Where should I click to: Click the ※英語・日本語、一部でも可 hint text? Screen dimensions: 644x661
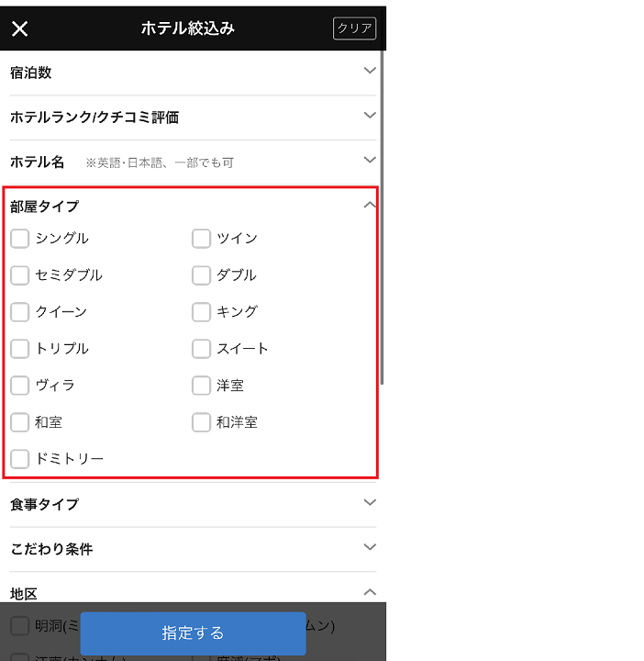[x=160, y=162]
